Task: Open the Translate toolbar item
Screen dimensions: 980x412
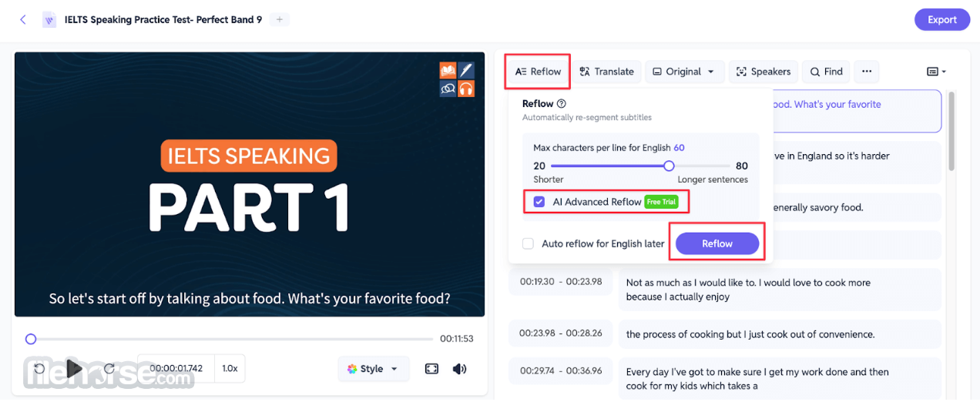Action: tap(606, 72)
